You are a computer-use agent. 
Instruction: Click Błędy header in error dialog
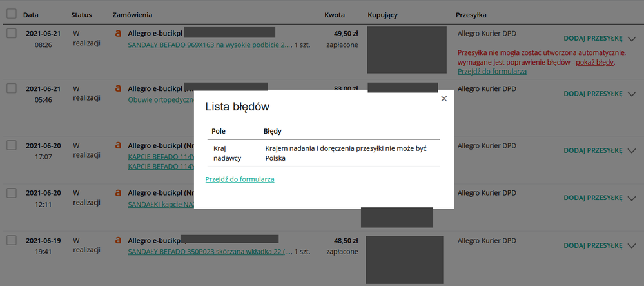[272, 131]
